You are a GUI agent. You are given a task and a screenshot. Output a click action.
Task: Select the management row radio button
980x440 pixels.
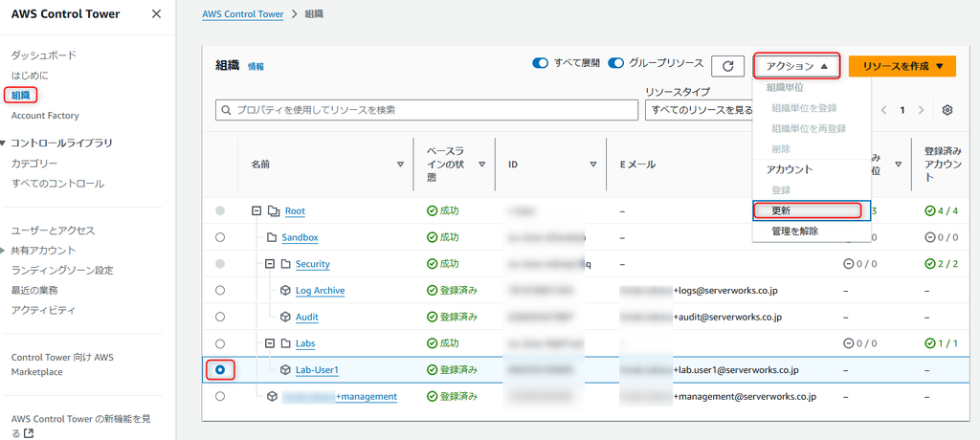pos(220,396)
